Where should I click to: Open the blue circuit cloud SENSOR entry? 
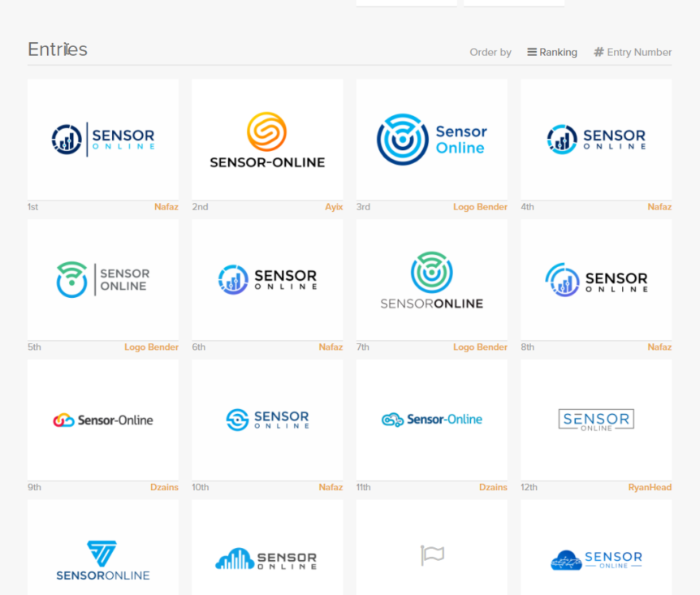[x=596, y=547]
